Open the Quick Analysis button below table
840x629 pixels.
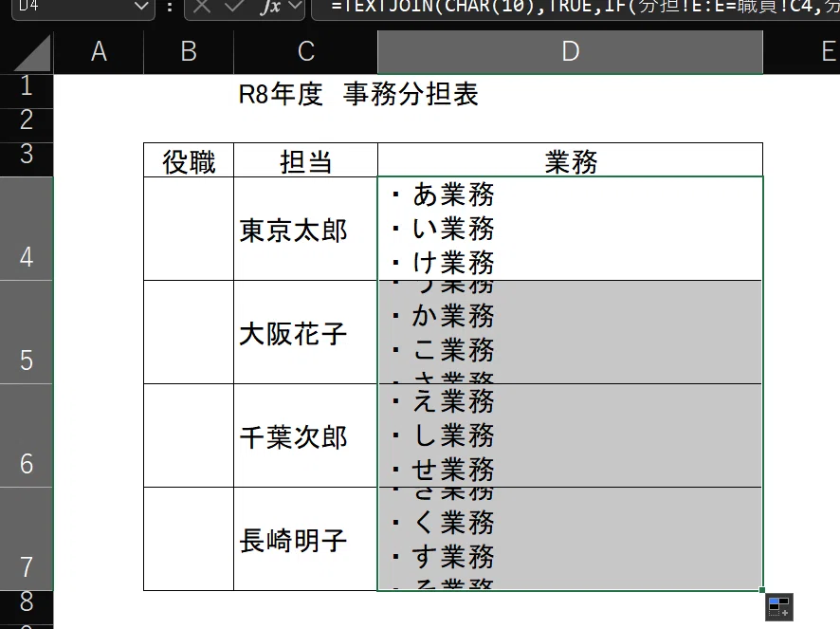click(x=779, y=607)
